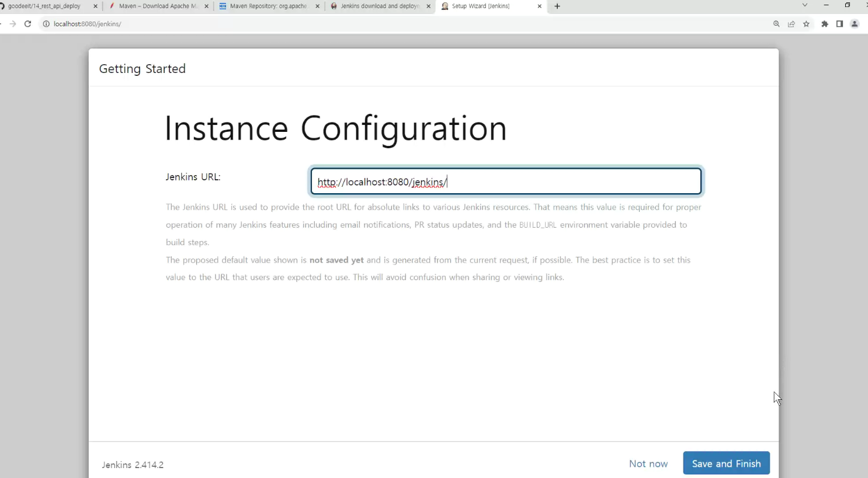Focus the Jenkins URL input field
868x478 pixels.
click(506, 182)
